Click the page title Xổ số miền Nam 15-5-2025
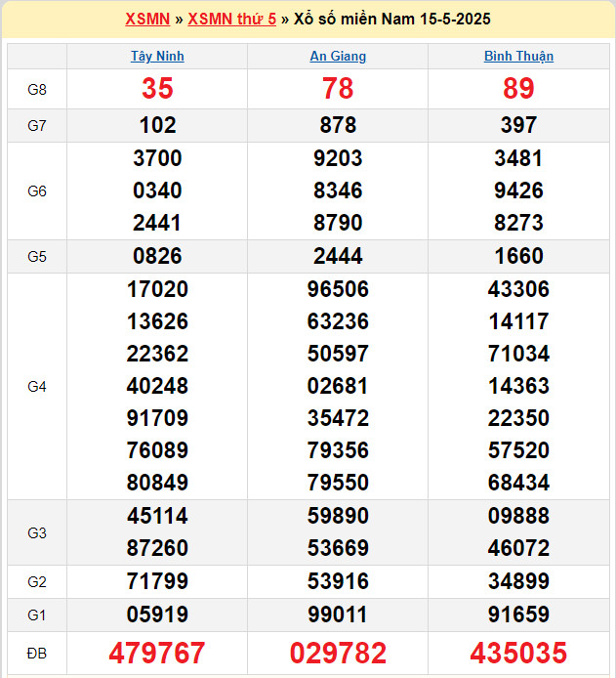This screenshot has width=616, height=678. 392,19
